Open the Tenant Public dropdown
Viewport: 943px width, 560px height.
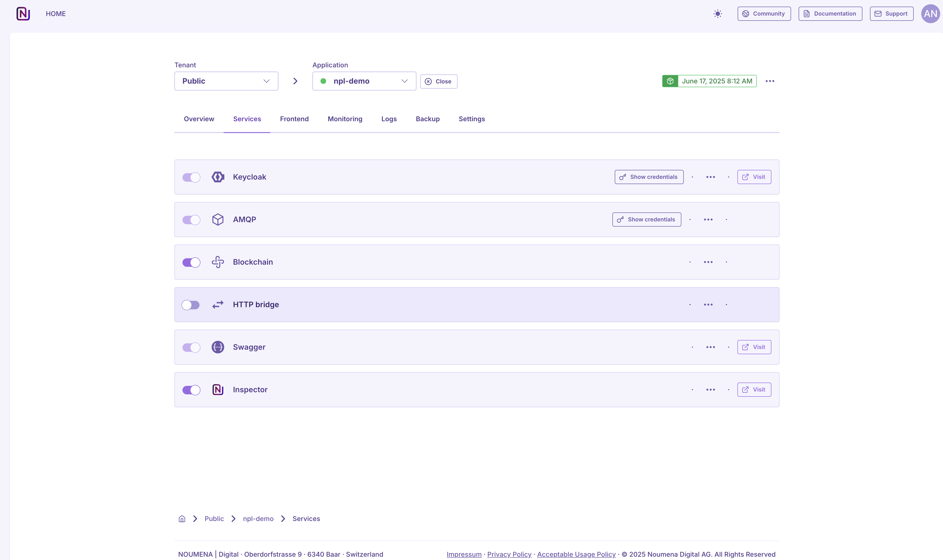click(226, 81)
